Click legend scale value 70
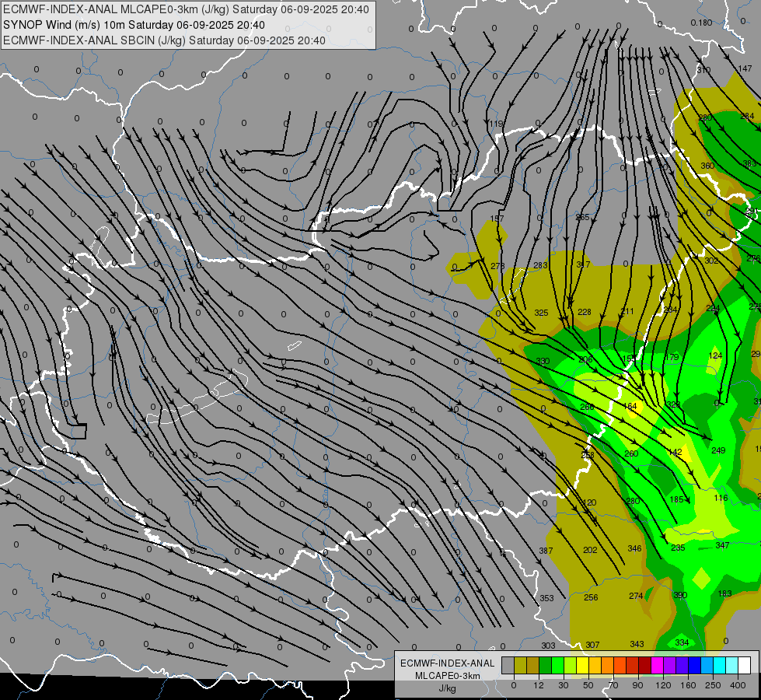The height and width of the screenshot is (700, 761). click(x=613, y=685)
